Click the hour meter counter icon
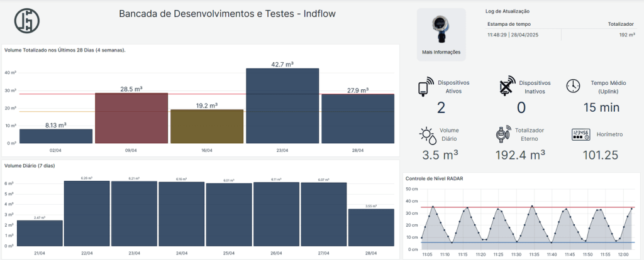This screenshot has width=644, height=260. coord(580,134)
